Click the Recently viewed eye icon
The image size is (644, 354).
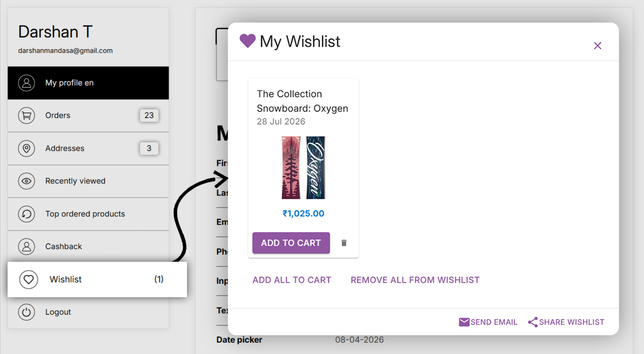[x=26, y=181]
